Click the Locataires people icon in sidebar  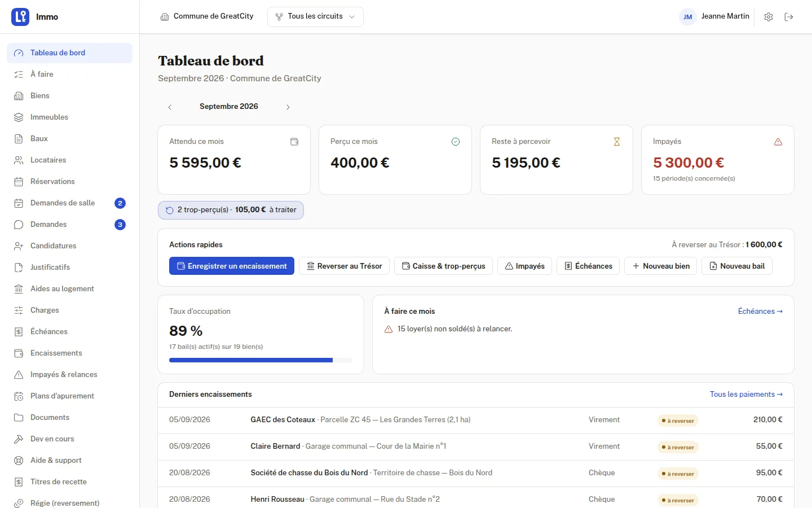pyautogui.click(x=19, y=160)
